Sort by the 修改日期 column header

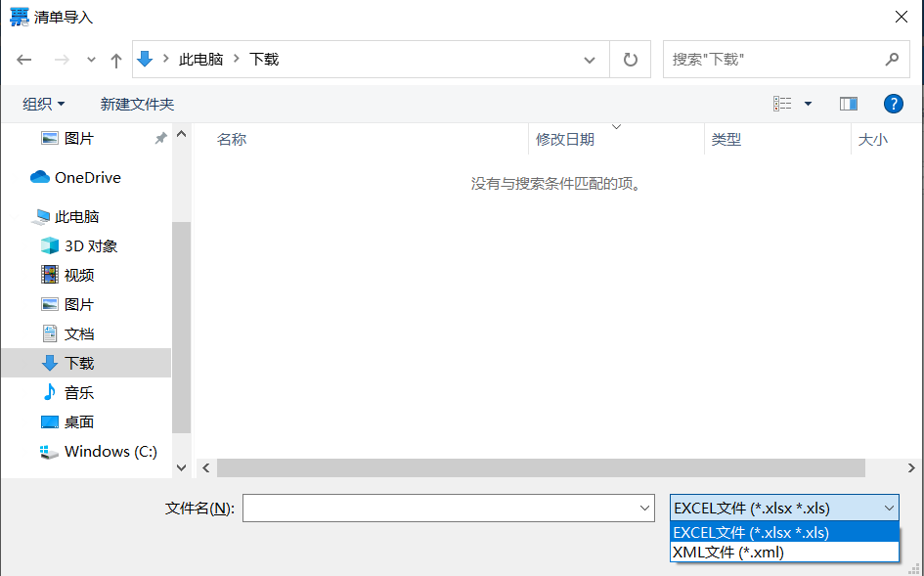565,140
